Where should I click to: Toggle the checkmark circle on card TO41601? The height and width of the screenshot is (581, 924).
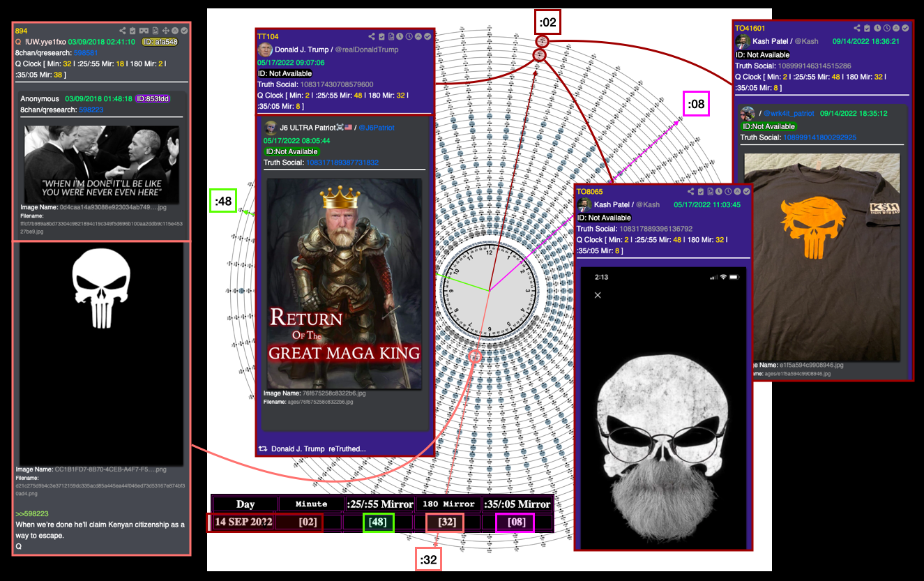pos(905,28)
